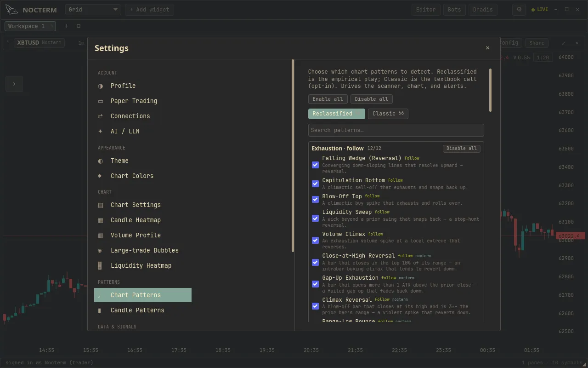Viewport: 588px width, 368px height.
Task: Go to Connections settings
Action: 143,116
